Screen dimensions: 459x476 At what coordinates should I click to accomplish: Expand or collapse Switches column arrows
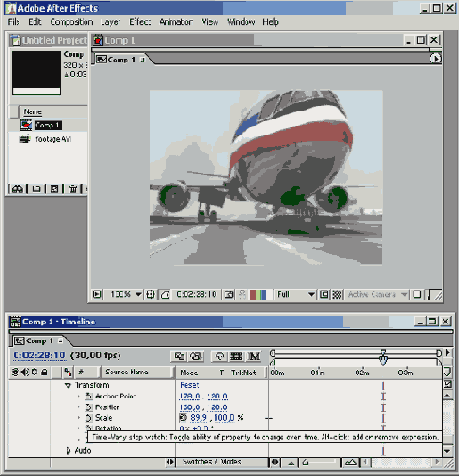pyautogui.click(x=170, y=462)
